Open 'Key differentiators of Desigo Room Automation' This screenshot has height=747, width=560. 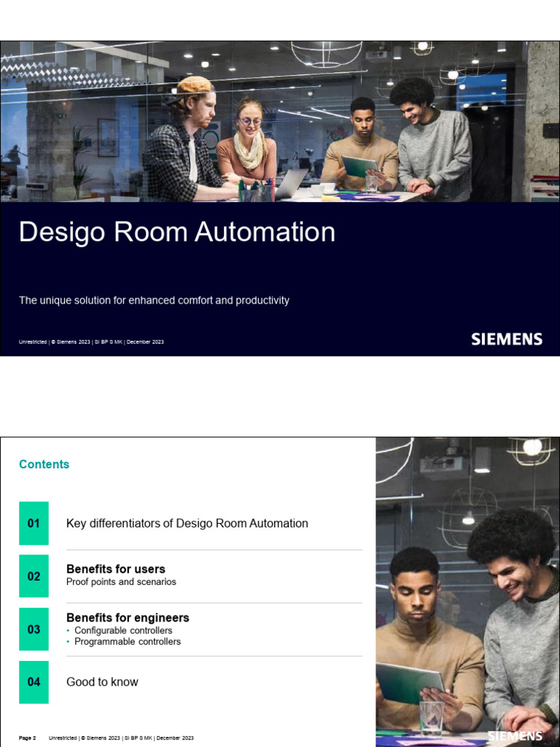(x=187, y=523)
